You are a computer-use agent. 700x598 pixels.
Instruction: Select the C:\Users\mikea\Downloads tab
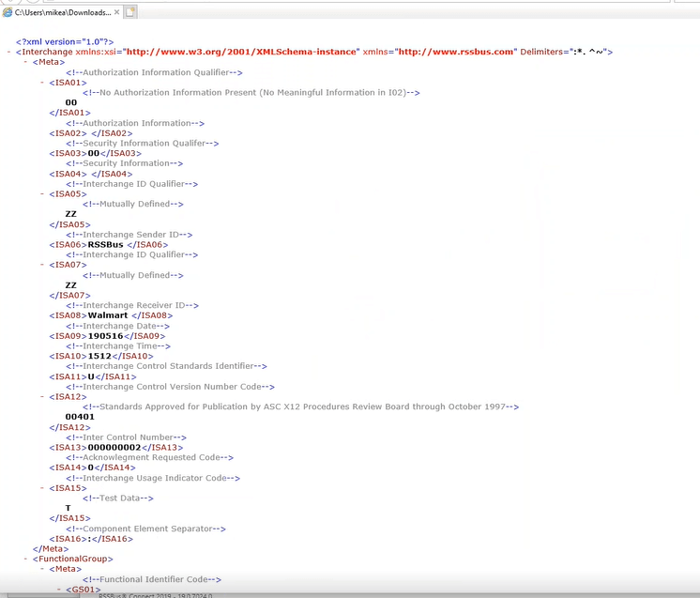click(61, 12)
